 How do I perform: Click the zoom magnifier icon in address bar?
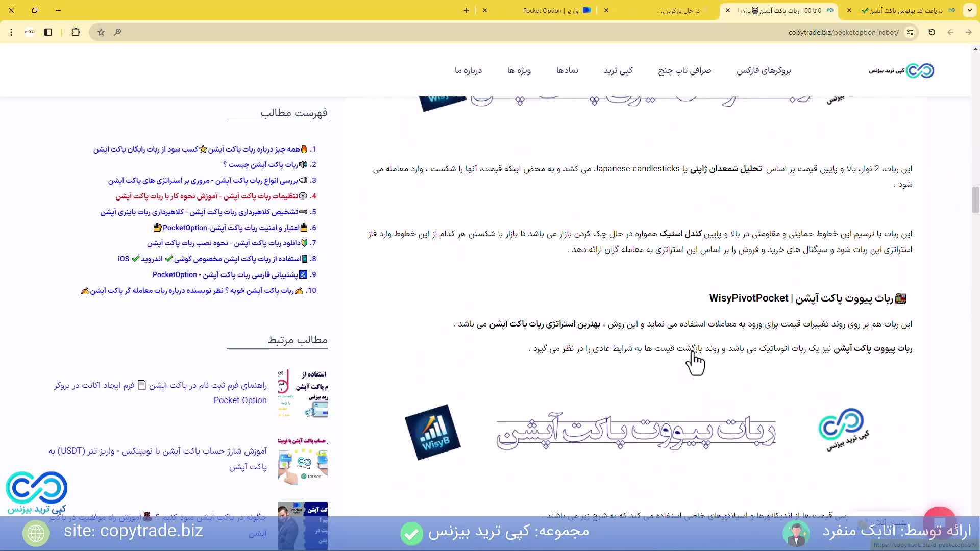(117, 32)
